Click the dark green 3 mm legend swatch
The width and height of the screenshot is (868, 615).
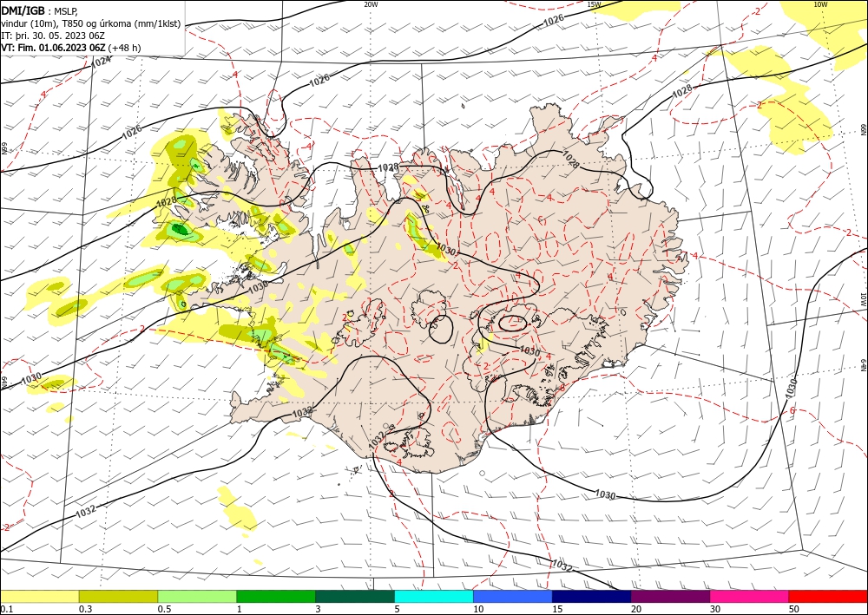pyautogui.click(x=355, y=596)
